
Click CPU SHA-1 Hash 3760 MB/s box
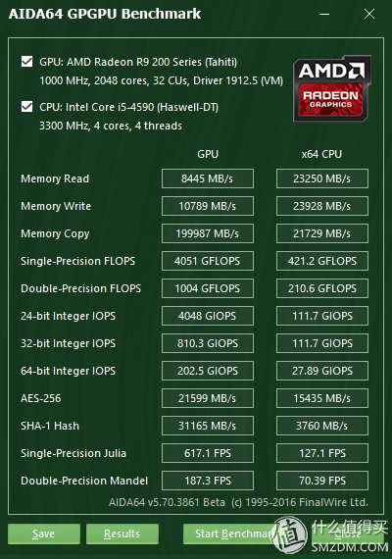coord(322,426)
